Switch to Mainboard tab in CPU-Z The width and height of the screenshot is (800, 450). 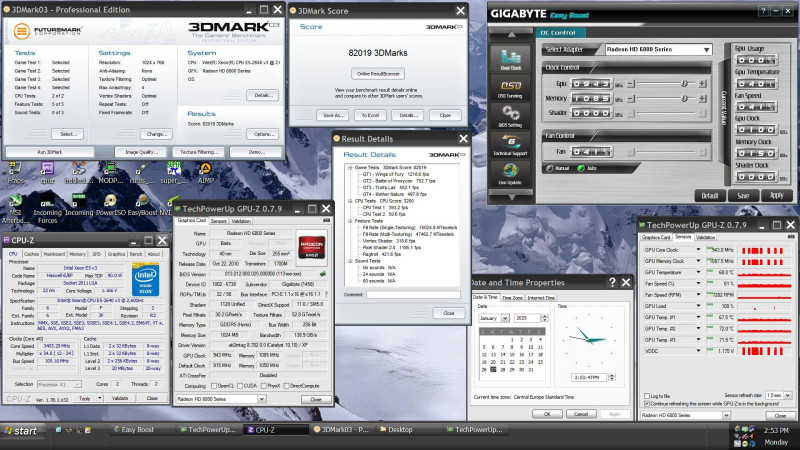(x=54, y=254)
